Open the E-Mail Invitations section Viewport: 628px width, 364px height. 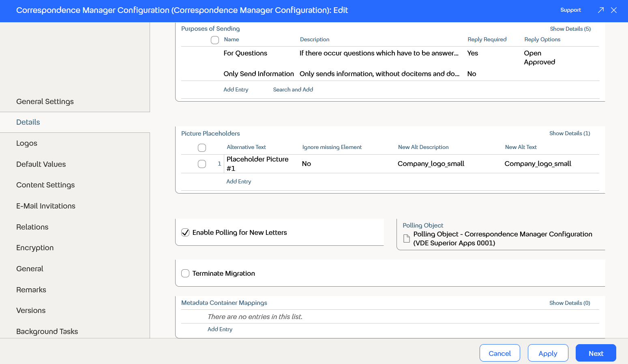(x=45, y=206)
